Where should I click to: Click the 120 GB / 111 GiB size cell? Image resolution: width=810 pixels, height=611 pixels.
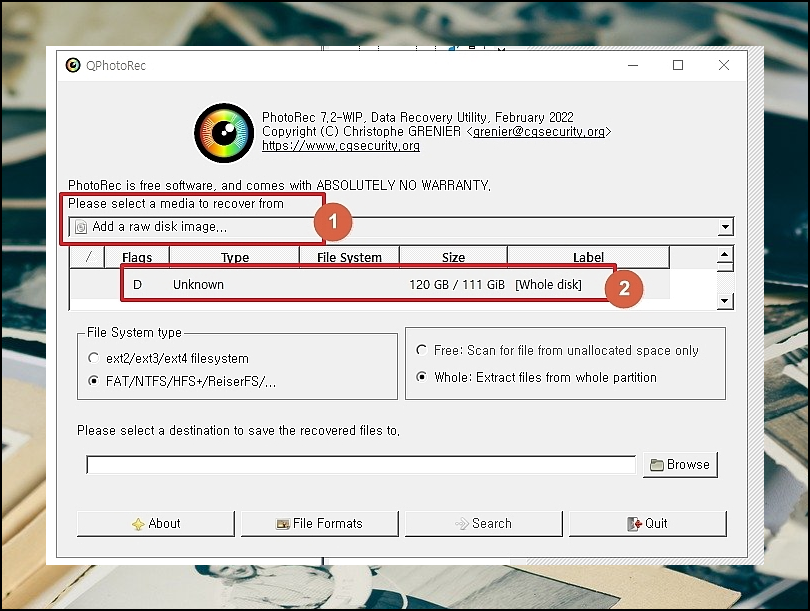[x=457, y=285]
